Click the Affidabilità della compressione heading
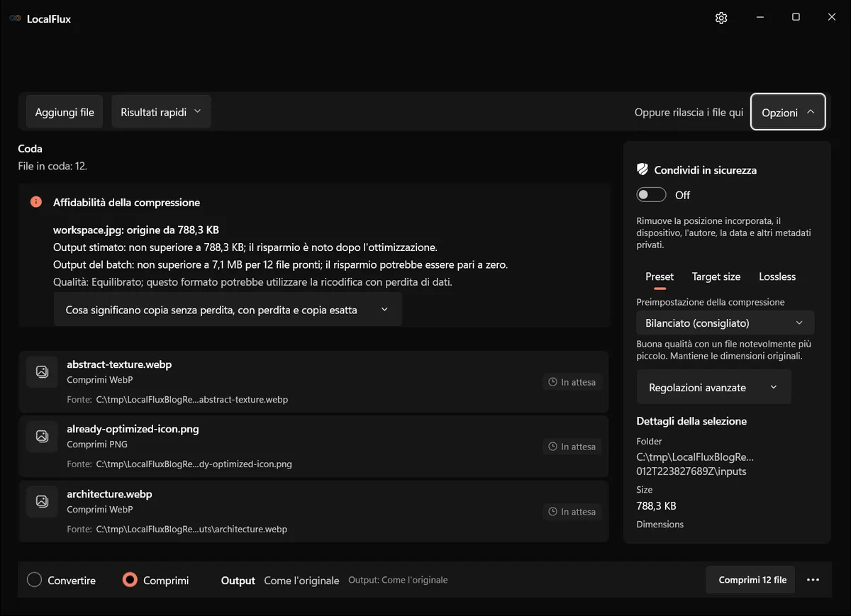The height and width of the screenshot is (616, 851). point(126,202)
